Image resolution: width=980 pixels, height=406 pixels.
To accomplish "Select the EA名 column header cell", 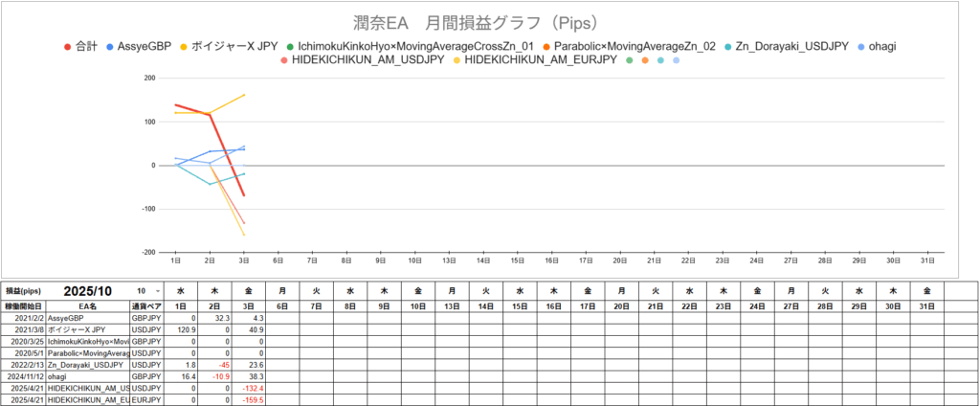I will 87,305.
